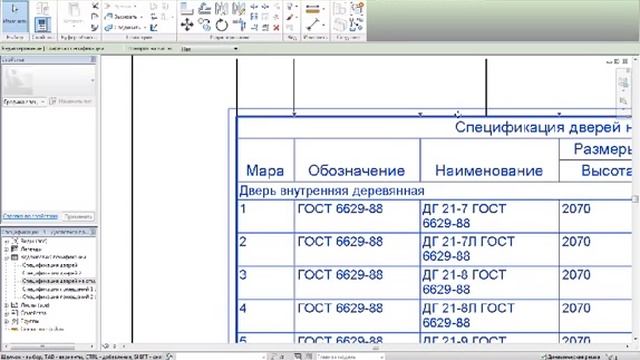
Task: Click the Apply button in Properties
Action: click(78, 216)
